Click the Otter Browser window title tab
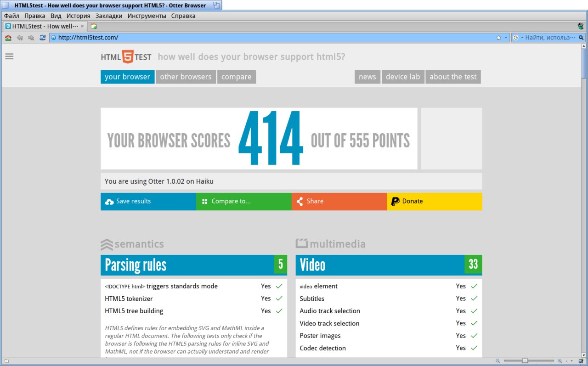Image resolution: width=588 pixels, height=366 pixels. (112, 5)
